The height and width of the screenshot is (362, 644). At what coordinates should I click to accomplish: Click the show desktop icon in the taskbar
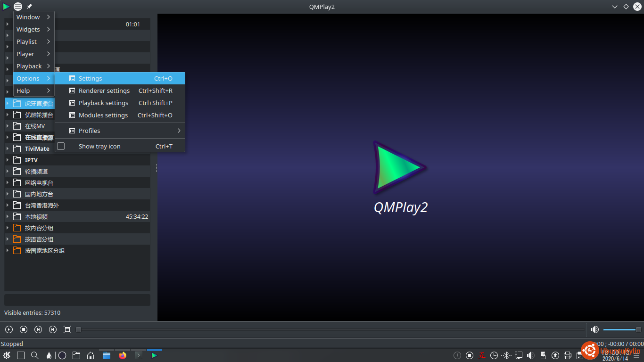[x=21, y=355]
